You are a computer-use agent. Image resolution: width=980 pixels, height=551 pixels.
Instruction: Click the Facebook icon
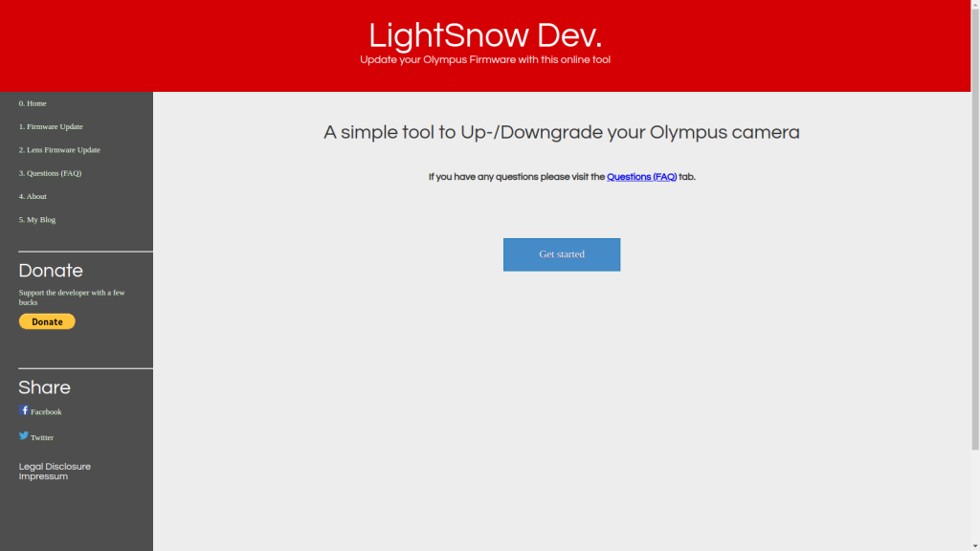coord(24,409)
